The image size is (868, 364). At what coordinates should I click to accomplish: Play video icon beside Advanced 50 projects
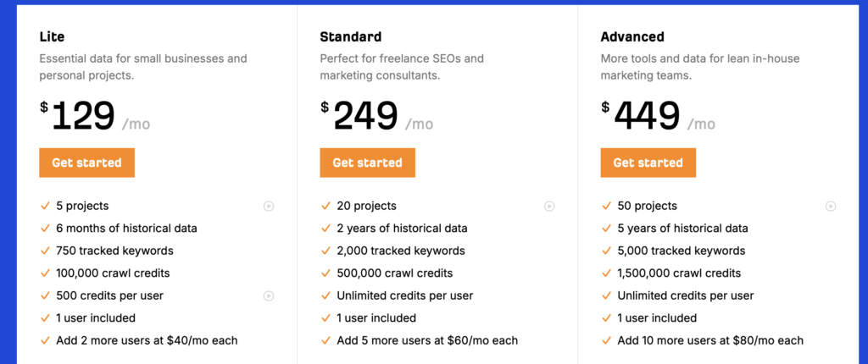click(831, 207)
